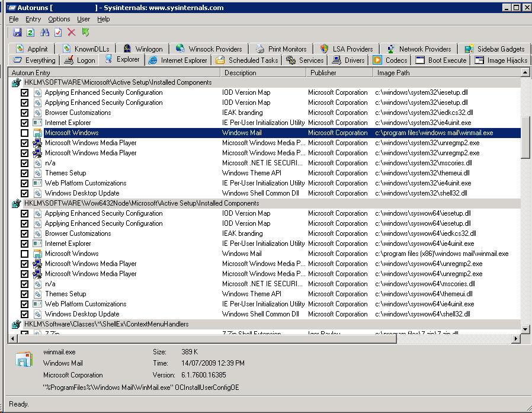The width and height of the screenshot is (532, 413).
Task: Select HKLM Wow6432Node Active Setup registry header row
Action: click(265, 203)
